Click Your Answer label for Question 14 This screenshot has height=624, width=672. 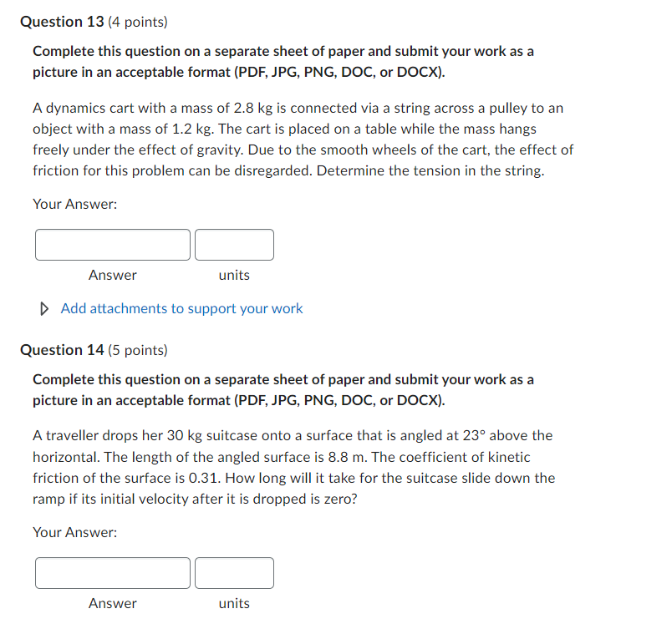(64, 532)
